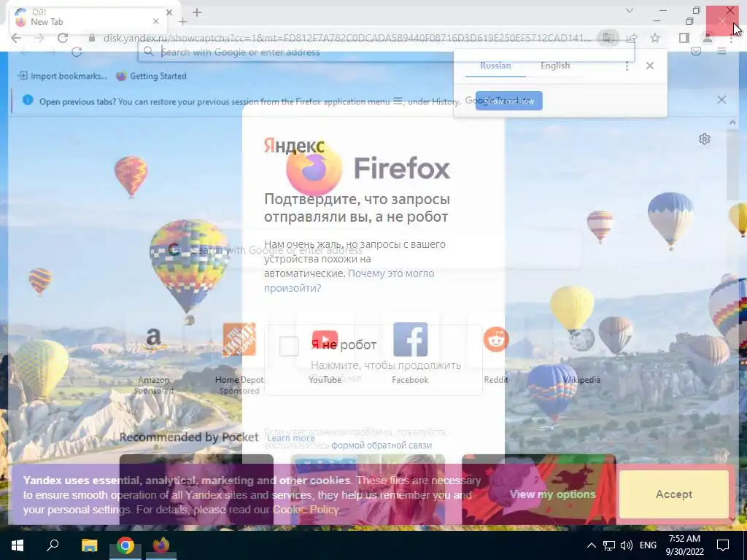This screenshot has width=747, height=560.
Task: Open Firefox's hamburger application menu
Action: tap(721, 52)
